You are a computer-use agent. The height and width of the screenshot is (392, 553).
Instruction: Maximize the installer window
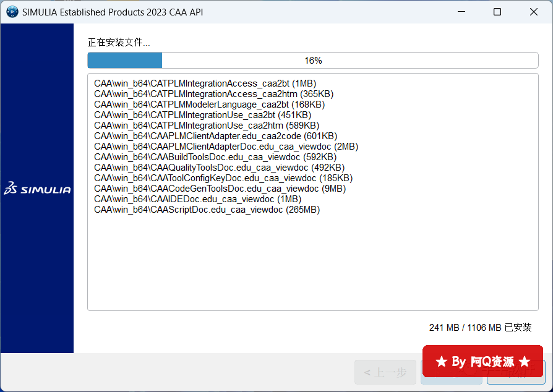(497, 12)
